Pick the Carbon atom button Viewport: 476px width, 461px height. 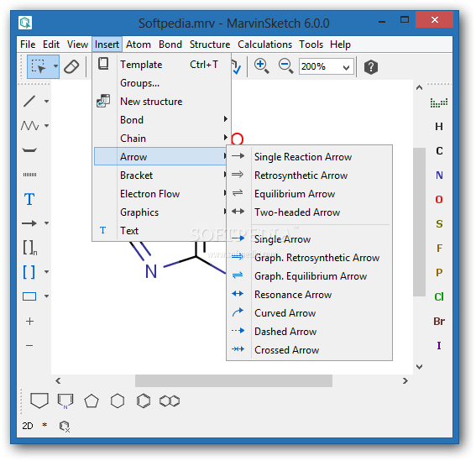(x=439, y=151)
